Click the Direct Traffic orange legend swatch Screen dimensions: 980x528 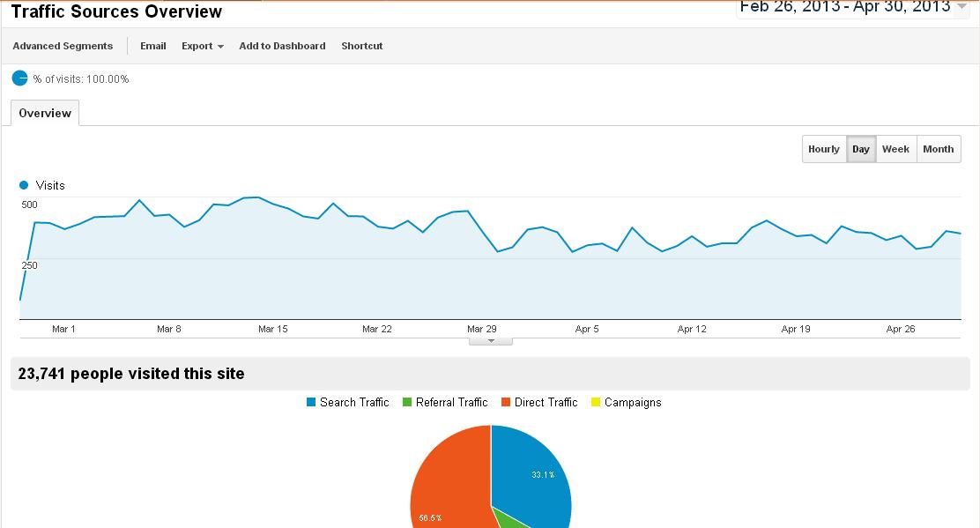click(x=506, y=403)
